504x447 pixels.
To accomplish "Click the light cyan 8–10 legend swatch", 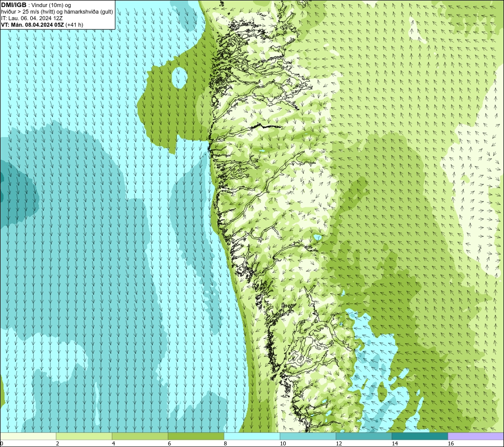I will click(x=252, y=436).
